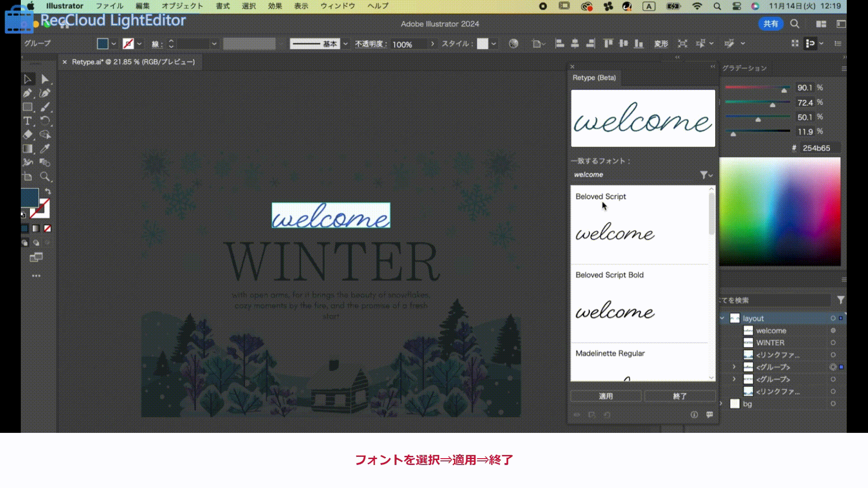Open the opacity value dropdown
The height and width of the screenshot is (488, 868).
pyautogui.click(x=433, y=44)
